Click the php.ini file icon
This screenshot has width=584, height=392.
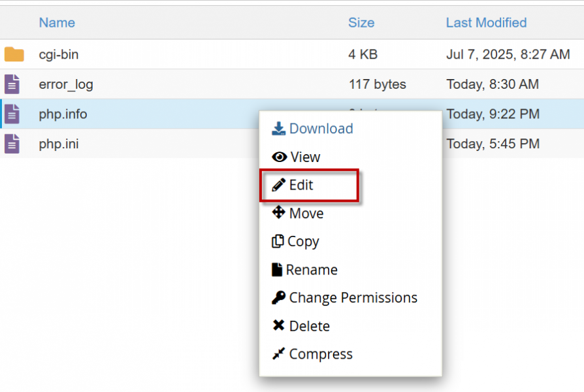click(12, 144)
